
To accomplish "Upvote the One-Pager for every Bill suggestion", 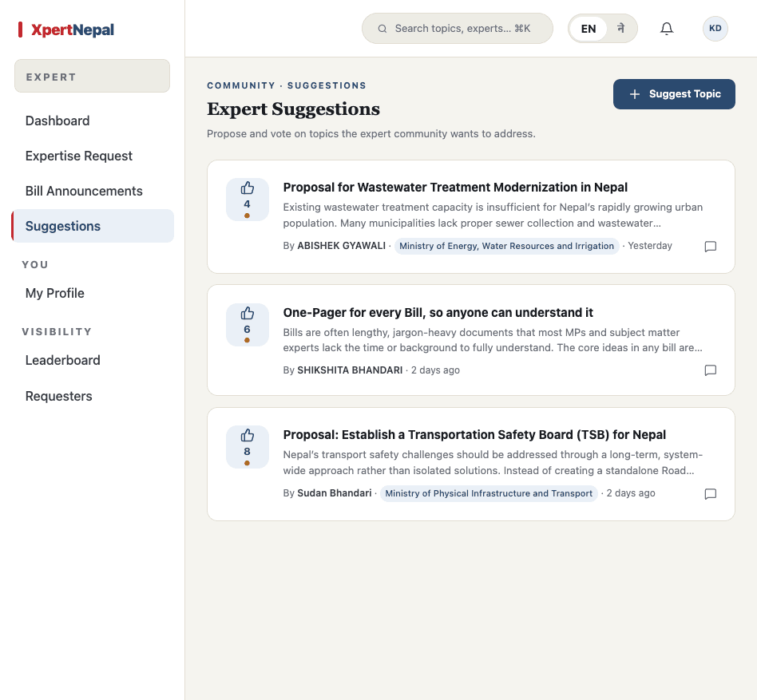I will coord(248,325).
